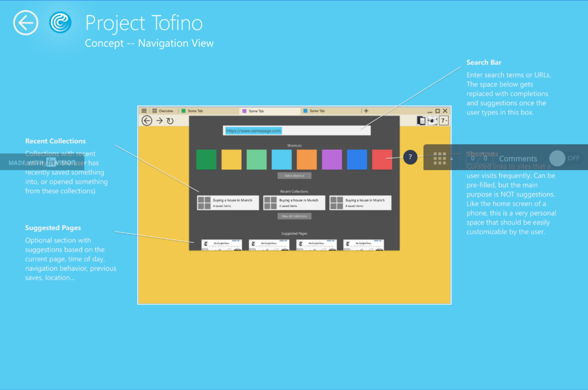Click the purple shortcut tile
The width and height of the screenshot is (588, 390).
pos(332,159)
